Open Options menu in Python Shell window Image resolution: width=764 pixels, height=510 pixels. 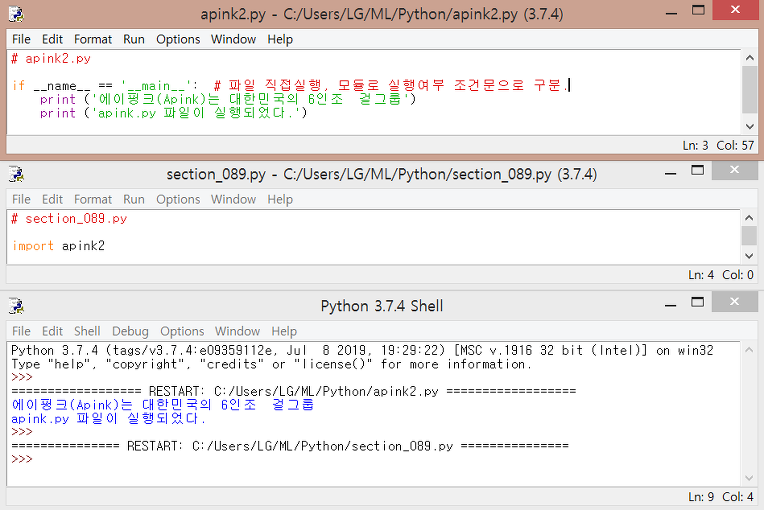coord(182,331)
